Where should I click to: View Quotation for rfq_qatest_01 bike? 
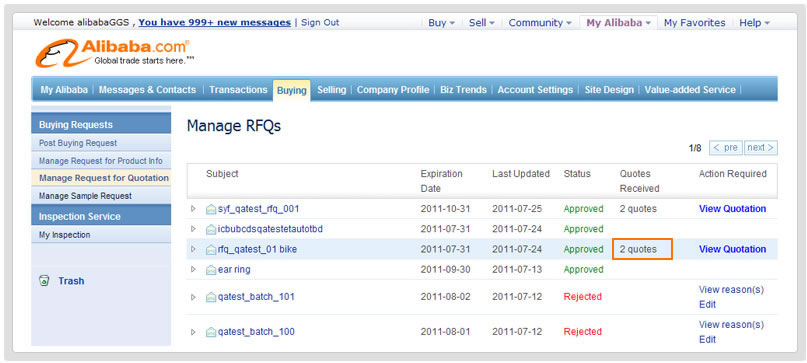click(732, 249)
